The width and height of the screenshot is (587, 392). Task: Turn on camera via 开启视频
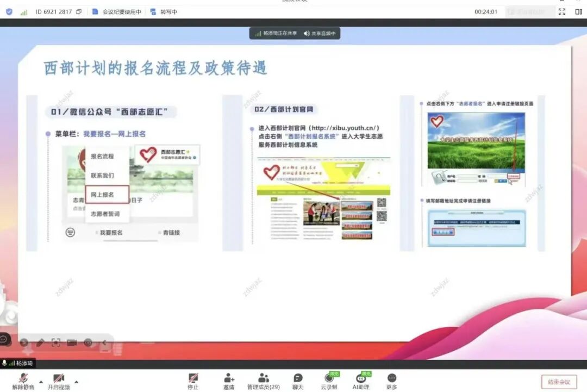coord(58,382)
